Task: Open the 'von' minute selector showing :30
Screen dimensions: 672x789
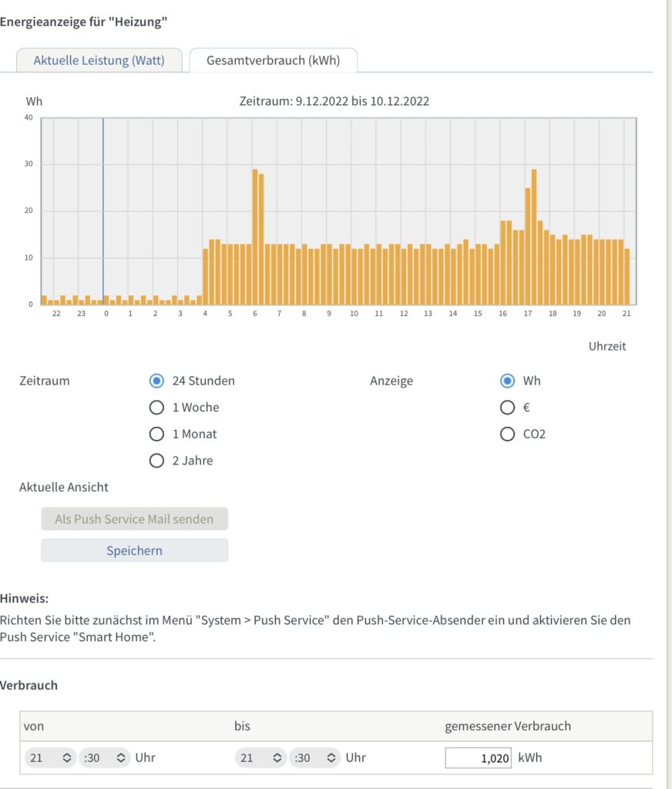Action: pos(105,758)
